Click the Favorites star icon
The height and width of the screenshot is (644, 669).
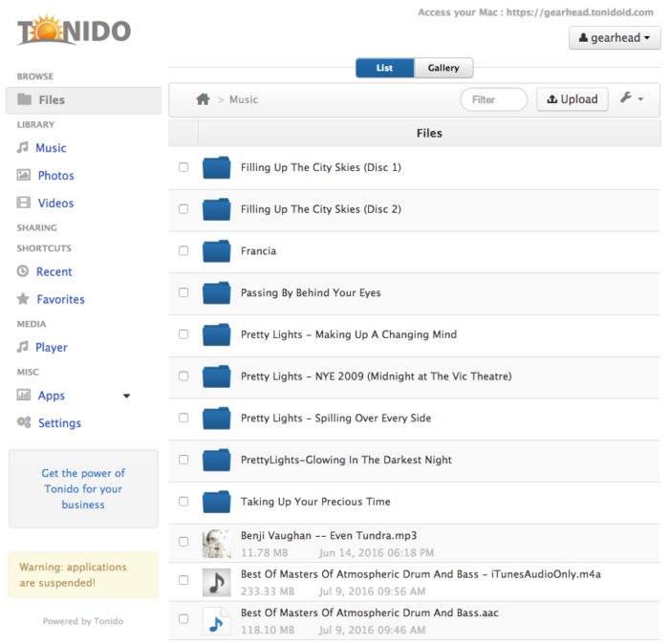[24, 300]
